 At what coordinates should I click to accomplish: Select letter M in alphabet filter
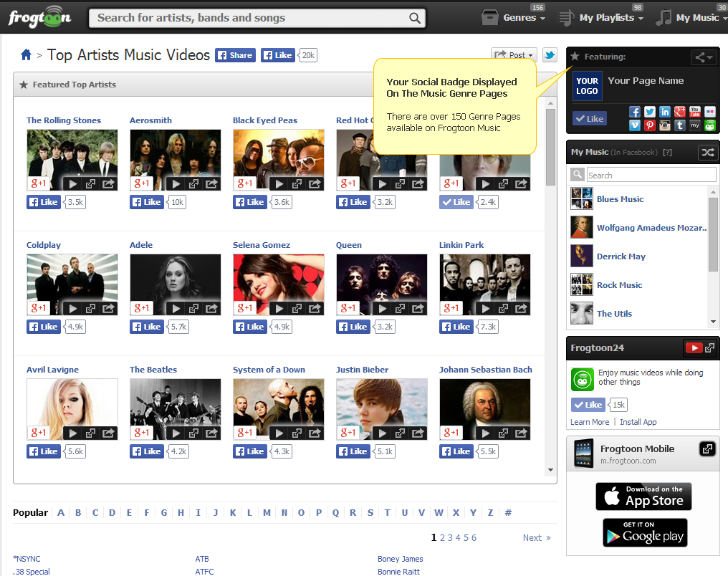click(x=267, y=512)
